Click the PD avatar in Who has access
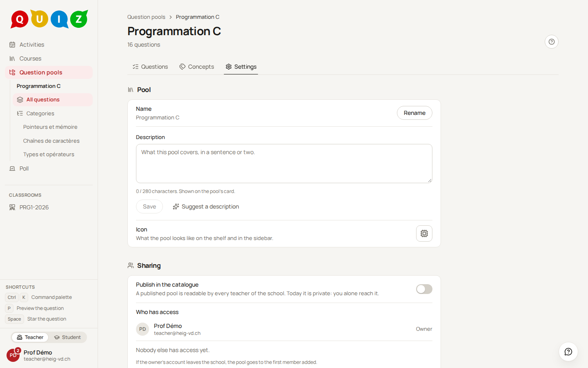 [143, 329]
